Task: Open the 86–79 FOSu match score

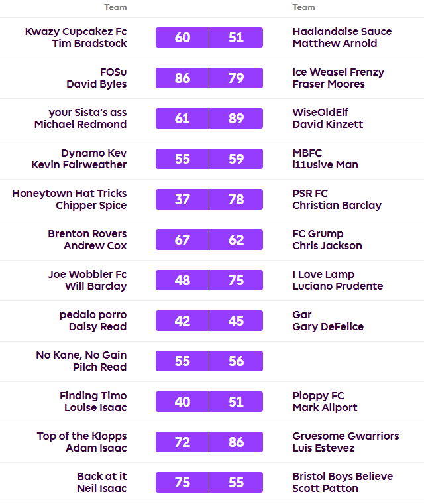Action: 209,78
